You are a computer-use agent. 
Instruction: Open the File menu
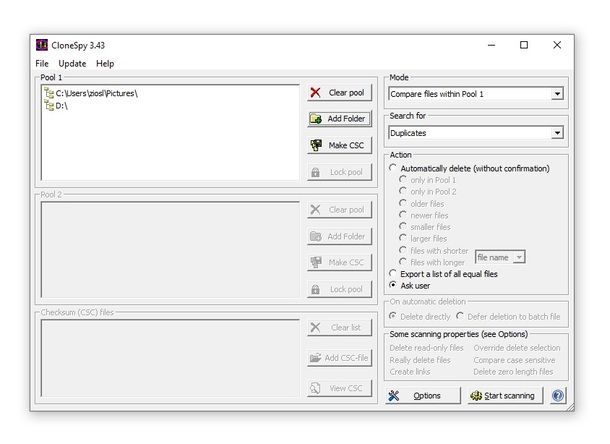(42, 63)
